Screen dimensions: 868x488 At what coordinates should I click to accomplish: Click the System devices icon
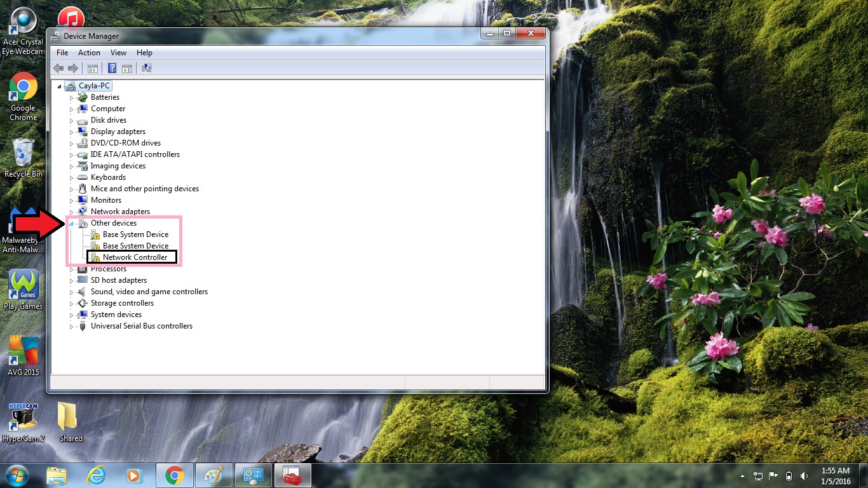pyautogui.click(x=82, y=315)
